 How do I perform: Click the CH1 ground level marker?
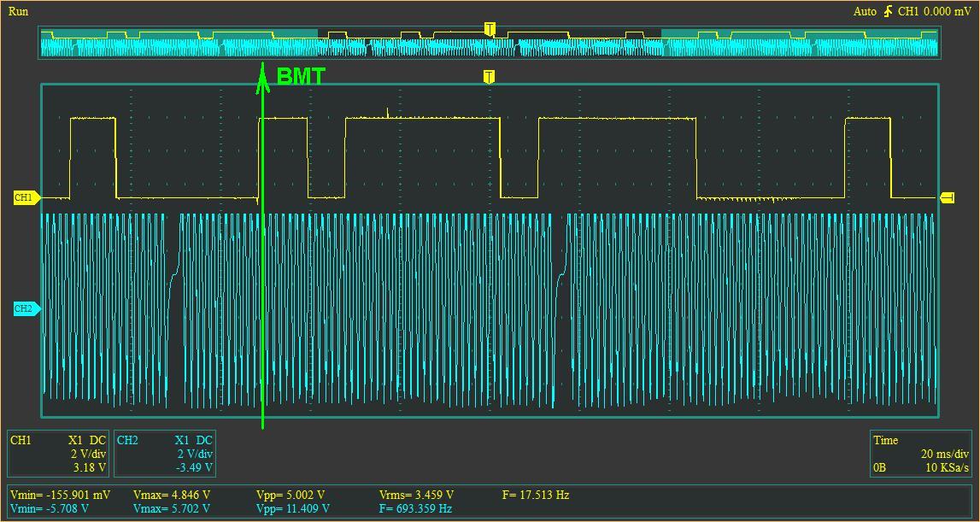pos(26,197)
